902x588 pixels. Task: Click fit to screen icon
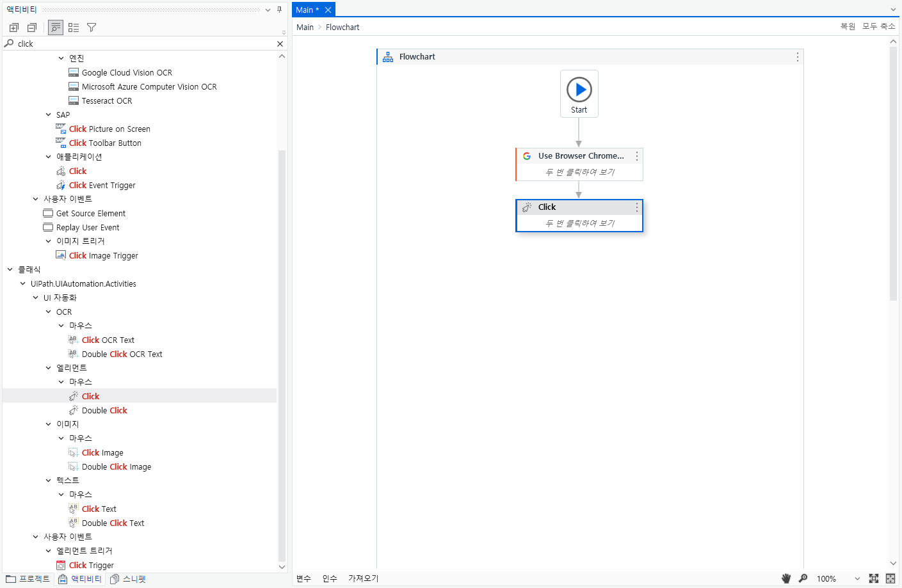coord(873,578)
